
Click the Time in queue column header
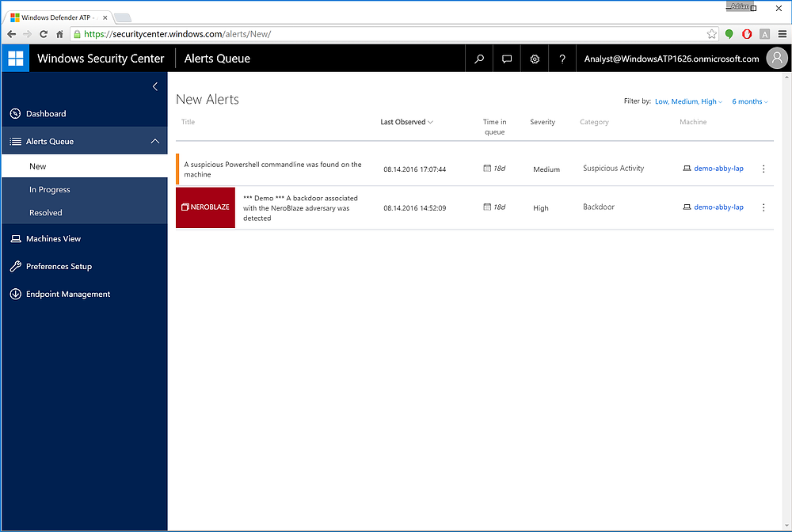coord(494,127)
